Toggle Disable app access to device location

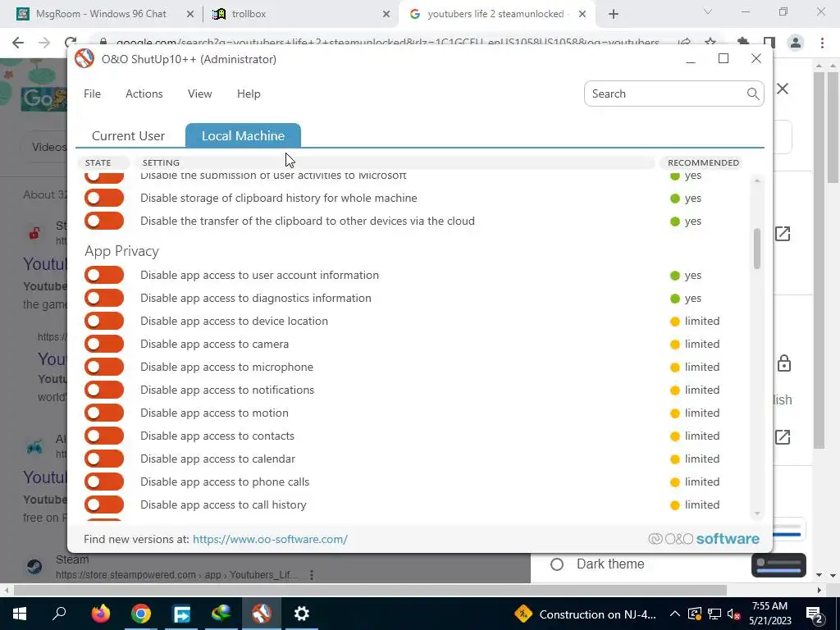104,321
